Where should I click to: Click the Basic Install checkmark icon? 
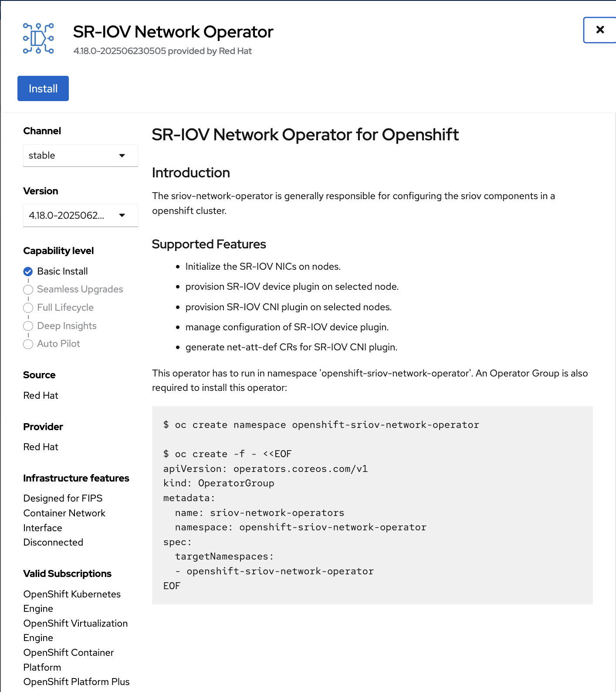(28, 271)
